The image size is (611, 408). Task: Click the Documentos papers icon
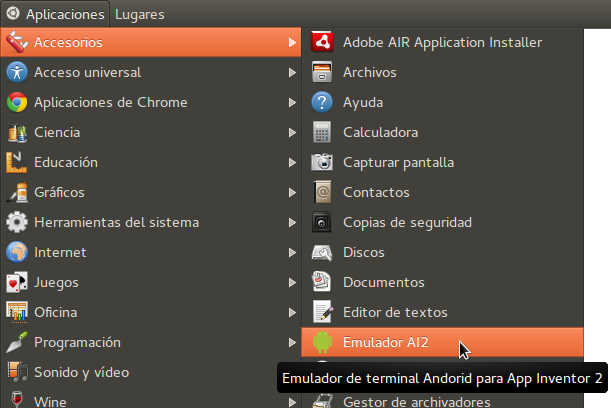pos(322,282)
